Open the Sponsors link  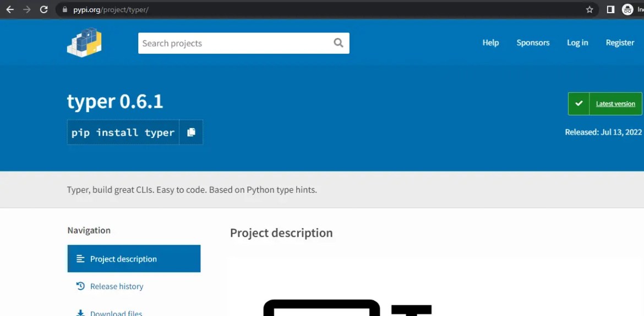pyautogui.click(x=533, y=43)
